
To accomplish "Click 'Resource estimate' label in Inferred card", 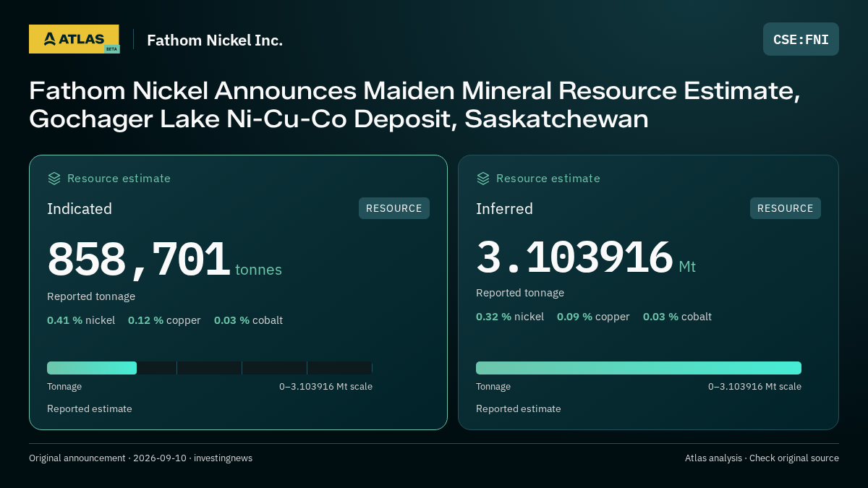I will point(548,179).
